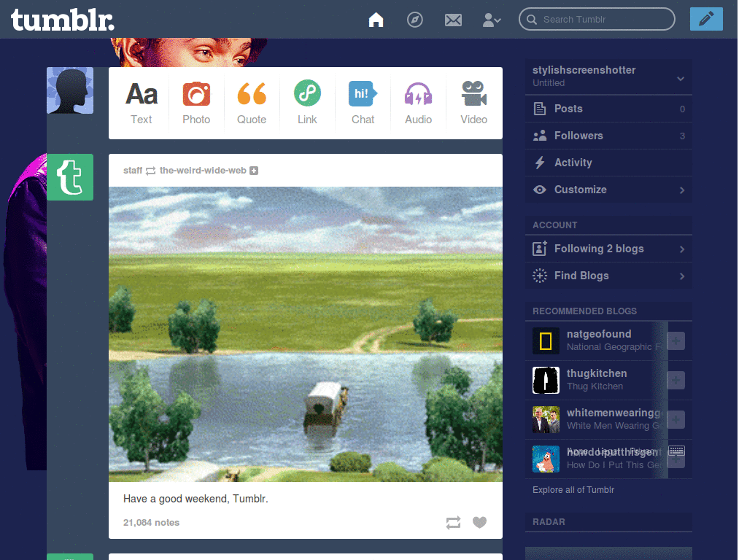Open the whitemenwearinggoogleglass blog
The image size is (747, 560).
(x=614, y=413)
